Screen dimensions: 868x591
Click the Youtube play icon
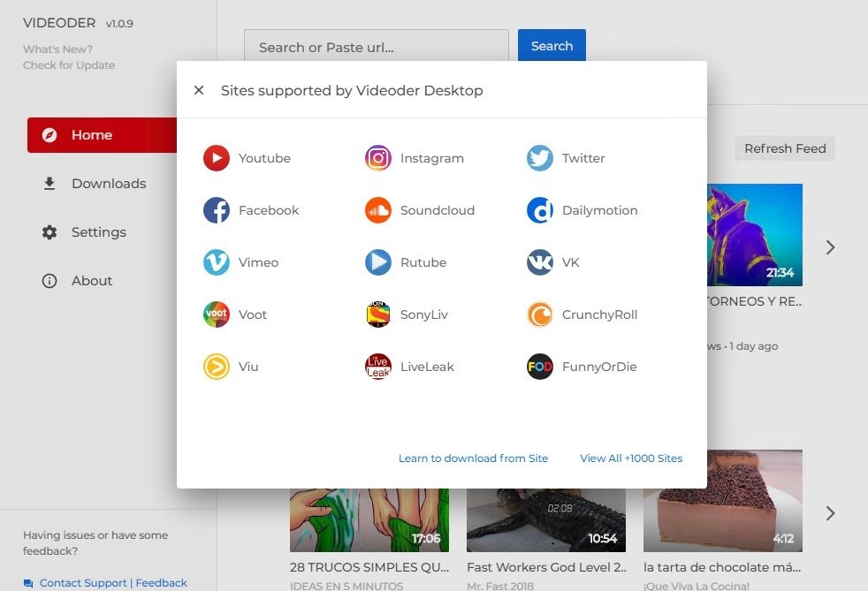pyautogui.click(x=217, y=158)
